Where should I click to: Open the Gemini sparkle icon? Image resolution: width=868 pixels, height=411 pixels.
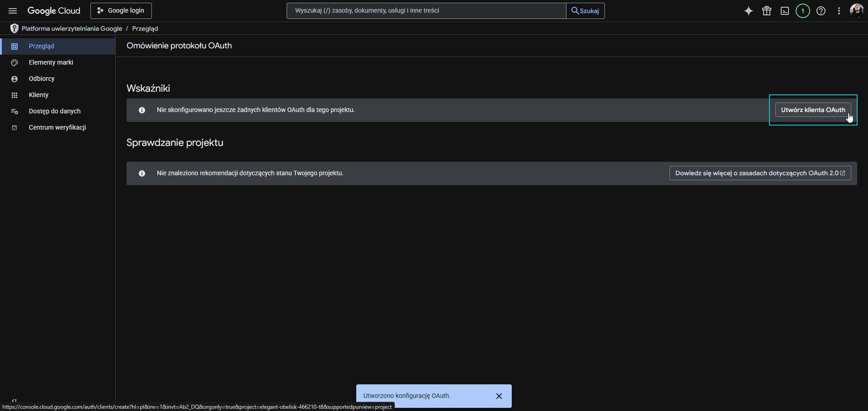pos(749,10)
